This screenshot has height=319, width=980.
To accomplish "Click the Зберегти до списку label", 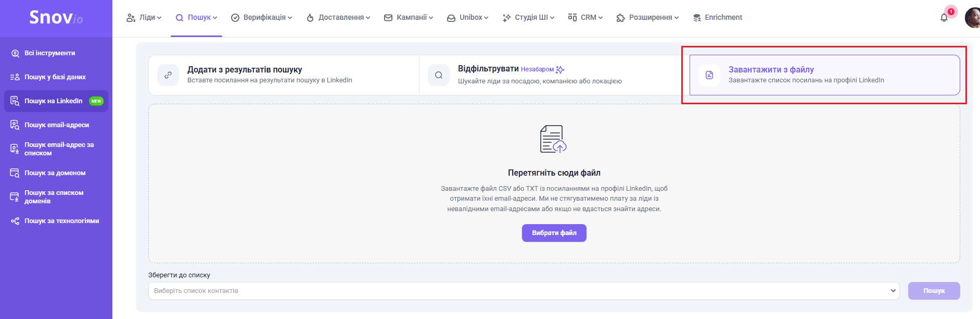I will coord(180,275).
